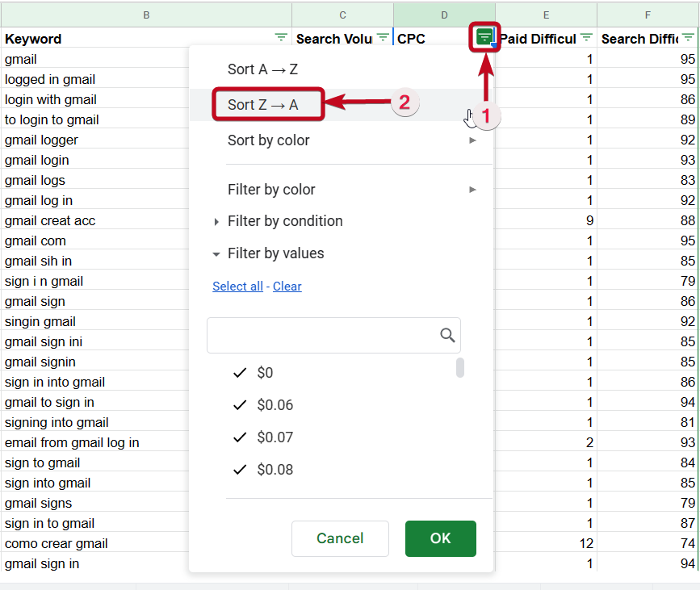The height and width of the screenshot is (590, 700).
Task: Click the magnifier icon in the search box
Action: (447, 335)
